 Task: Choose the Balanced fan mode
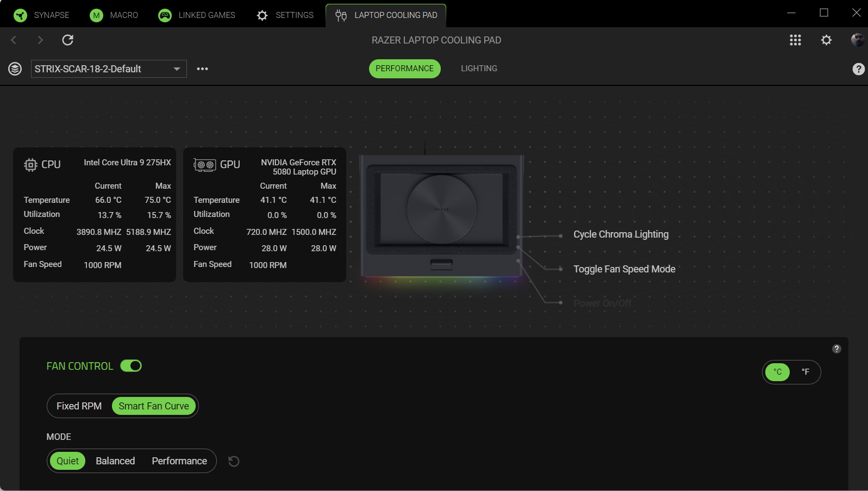point(115,461)
